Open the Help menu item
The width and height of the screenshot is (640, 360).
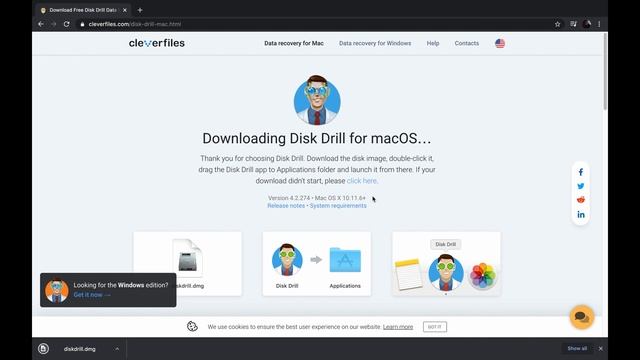433,43
